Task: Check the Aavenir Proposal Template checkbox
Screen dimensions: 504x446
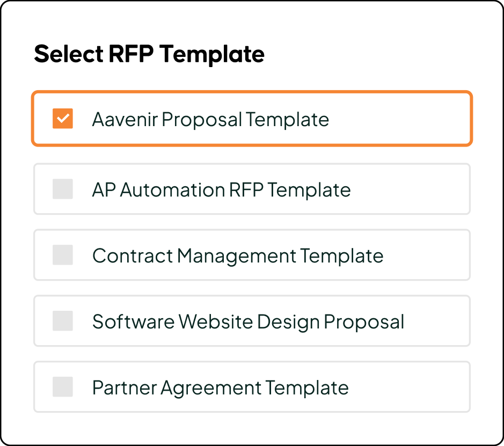Action: click(x=62, y=119)
